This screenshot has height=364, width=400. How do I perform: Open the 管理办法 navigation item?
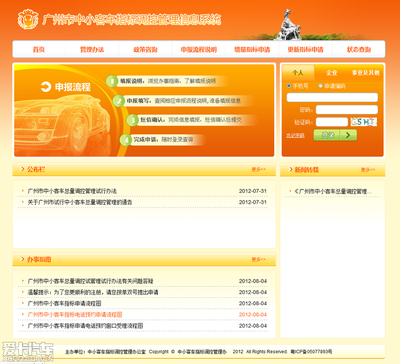pos(92,49)
